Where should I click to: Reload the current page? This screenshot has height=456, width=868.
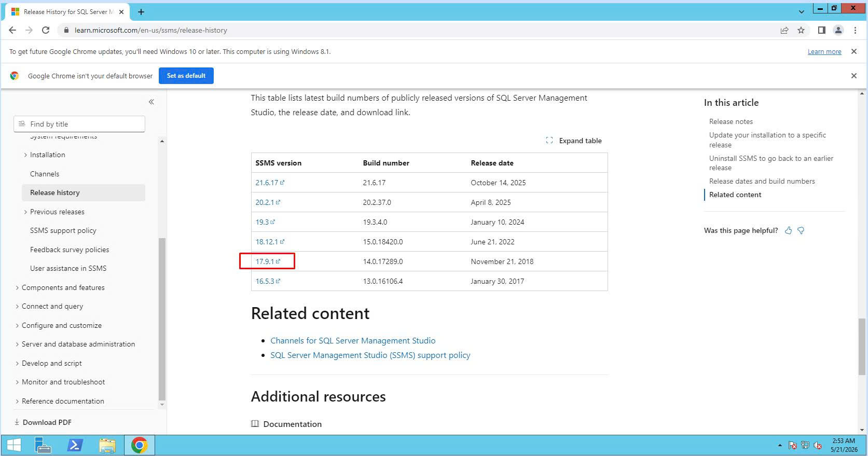(x=46, y=30)
